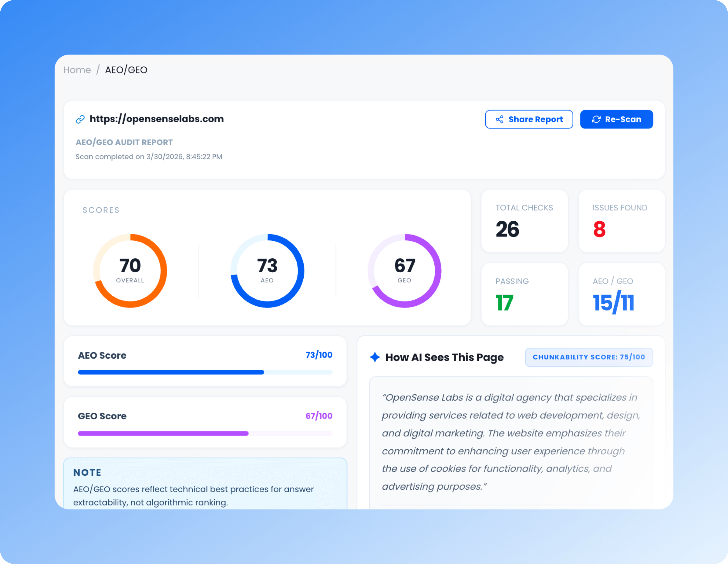
Task: Click the purple GEO score ring
Action: 405,270
